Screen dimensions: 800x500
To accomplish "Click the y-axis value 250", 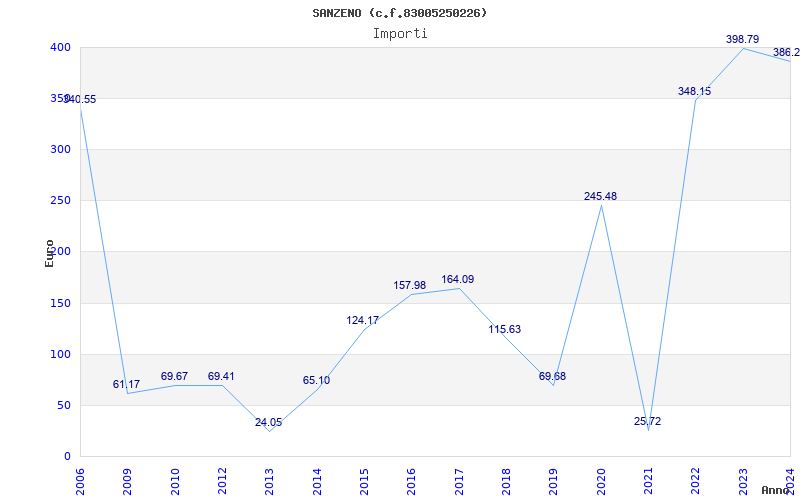I will (x=60, y=201).
